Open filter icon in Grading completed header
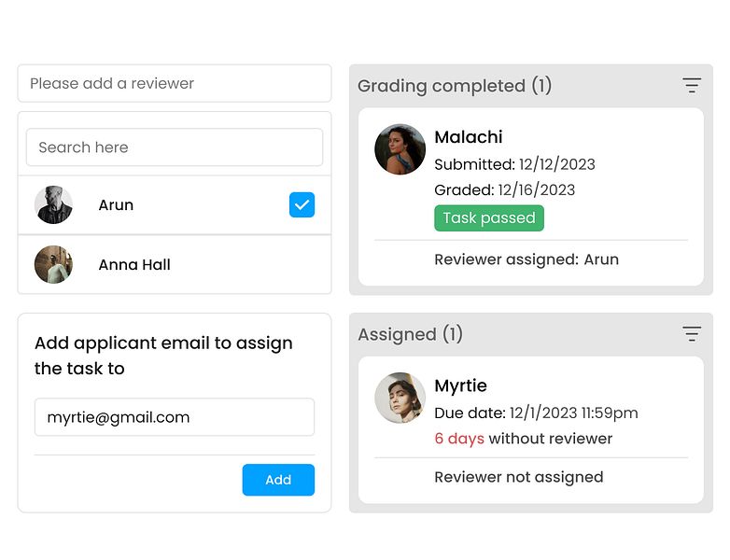Screen dimensions: 730x560 691,85
